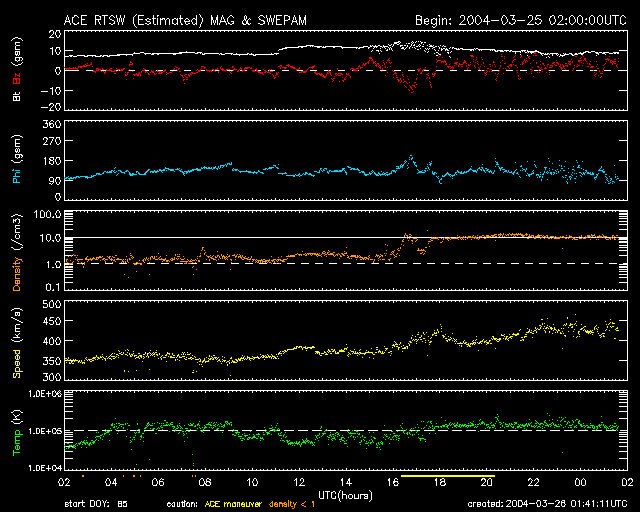Click the plot title 'ACE RTSW (Estimated) MAG & SWEPAM'
640x512 pixels.
(x=185, y=20)
